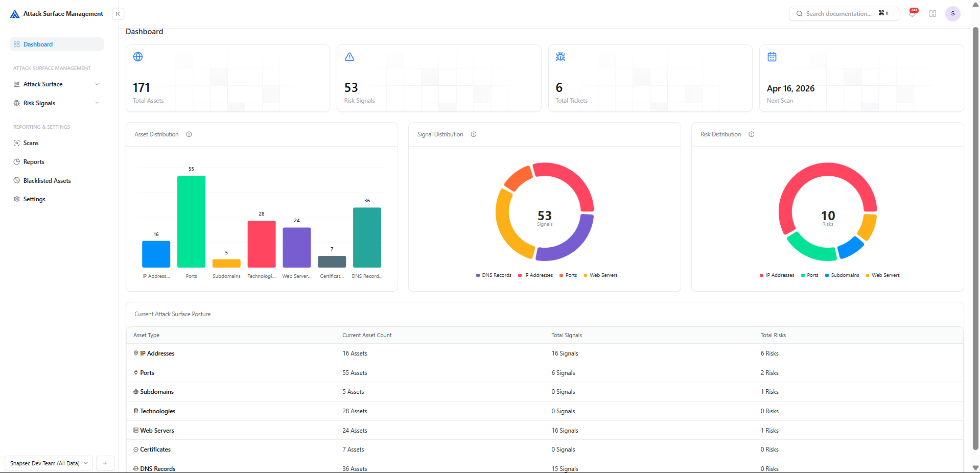The image size is (980, 473).
Task: Toggle Ports legend in Risk Distribution
Action: click(x=810, y=275)
